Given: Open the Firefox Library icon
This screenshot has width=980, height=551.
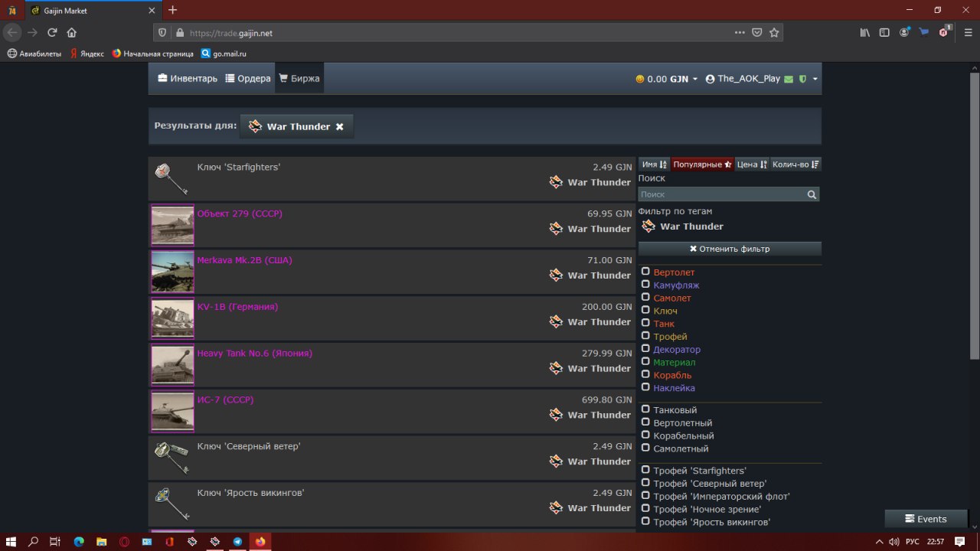Looking at the screenshot, I should click(865, 33).
